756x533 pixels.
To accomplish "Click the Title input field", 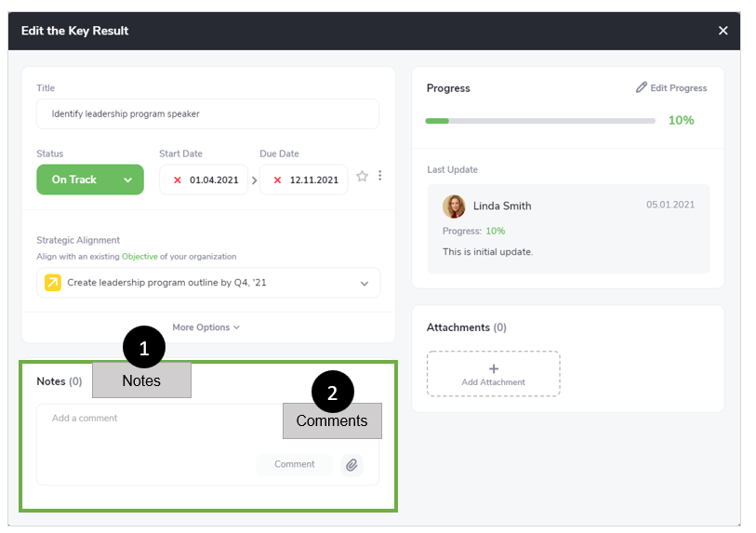I will click(x=207, y=114).
